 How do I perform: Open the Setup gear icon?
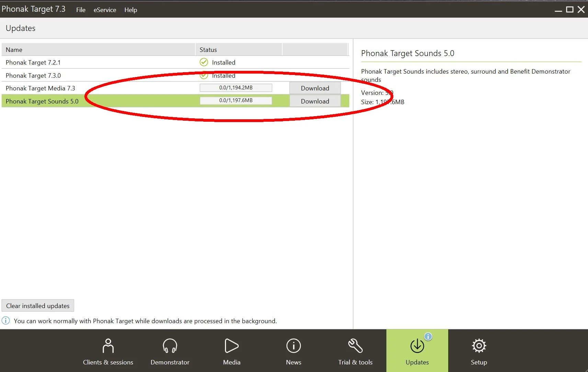(479, 346)
